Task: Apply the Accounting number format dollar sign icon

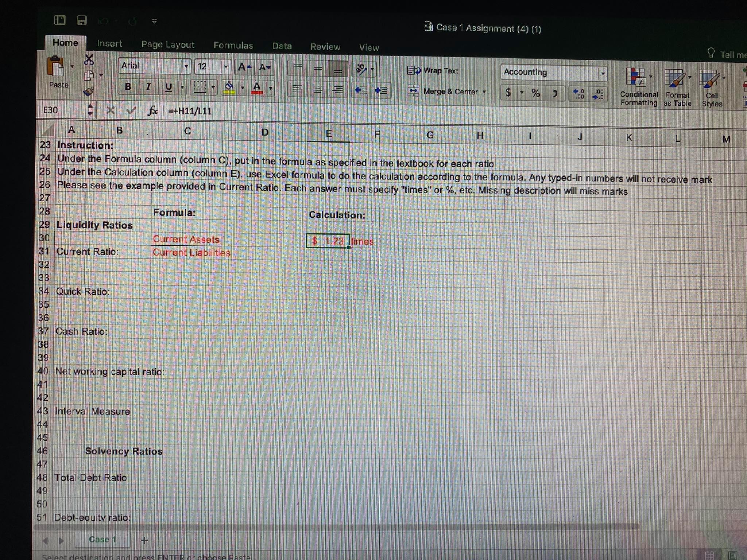Action: click(x=508, y=93)
